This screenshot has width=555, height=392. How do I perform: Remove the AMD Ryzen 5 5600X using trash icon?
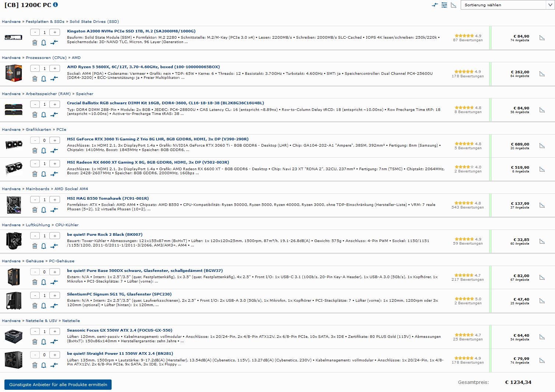(x=35, y=78)
